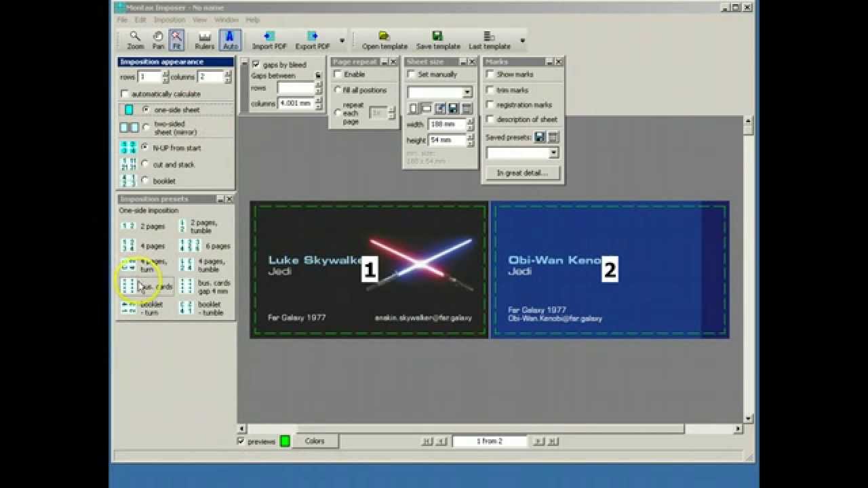The width and height of the screenshot is (868, 488).
Task: Go to the previous sheet
Action: (441, 441)
